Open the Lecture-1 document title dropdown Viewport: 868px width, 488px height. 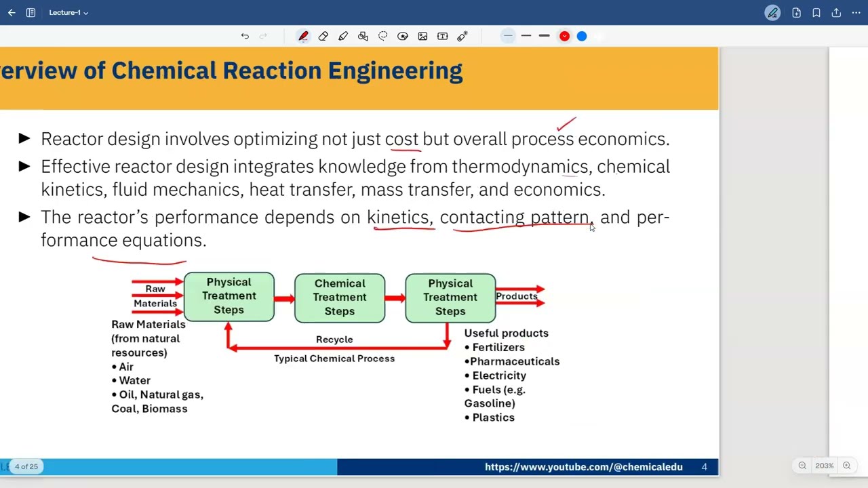[68, 12]
